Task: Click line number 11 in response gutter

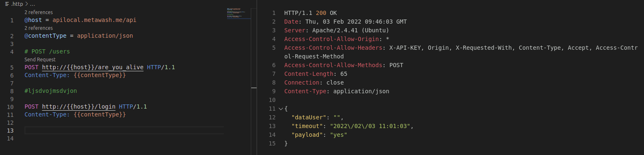Action: pyautogui.click(x=272, y=109)
